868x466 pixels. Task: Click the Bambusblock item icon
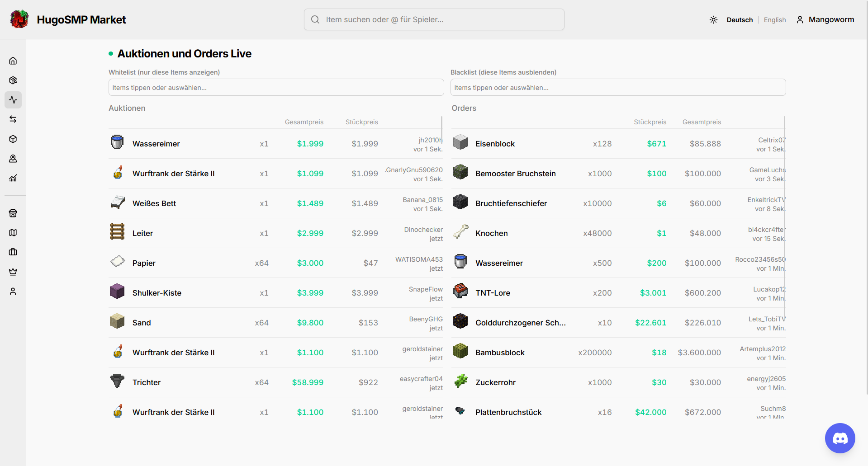click(460, 351)
